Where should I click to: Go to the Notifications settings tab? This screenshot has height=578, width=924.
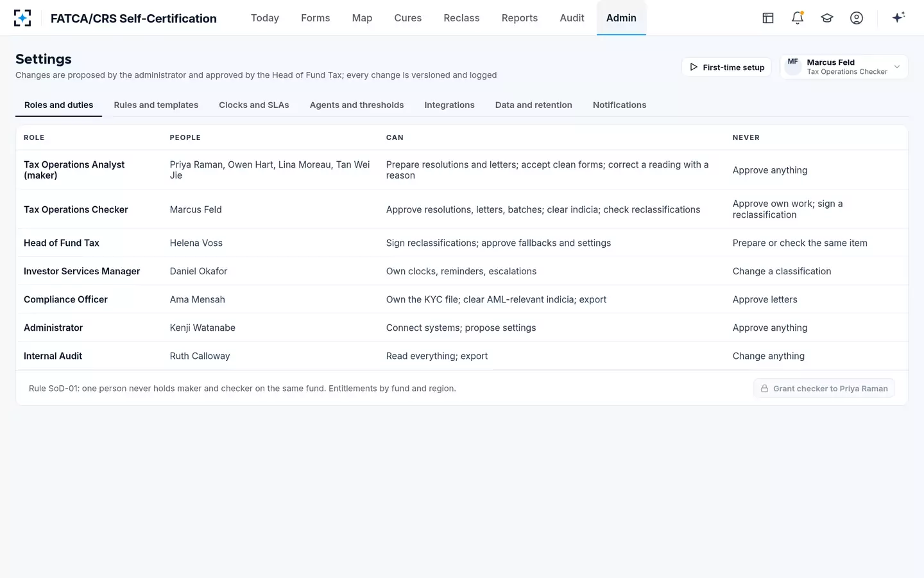tap(619, 105)
